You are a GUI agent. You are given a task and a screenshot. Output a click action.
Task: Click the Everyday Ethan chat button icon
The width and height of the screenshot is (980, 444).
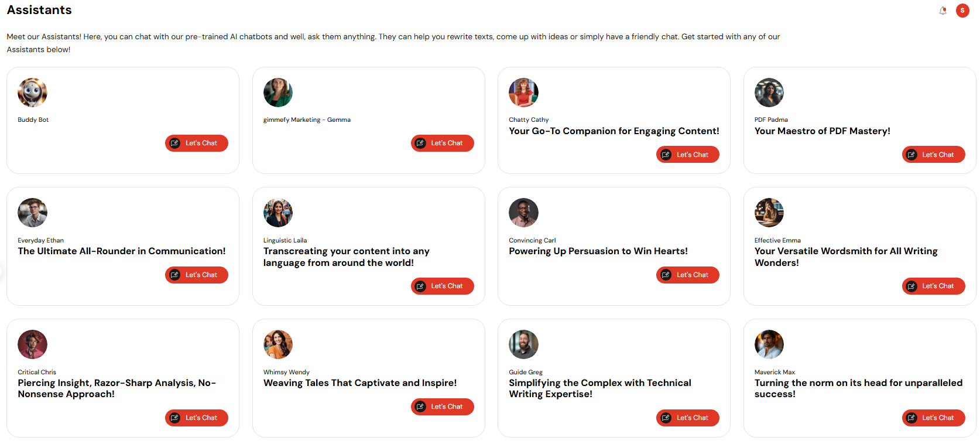(x=174, y=275)
